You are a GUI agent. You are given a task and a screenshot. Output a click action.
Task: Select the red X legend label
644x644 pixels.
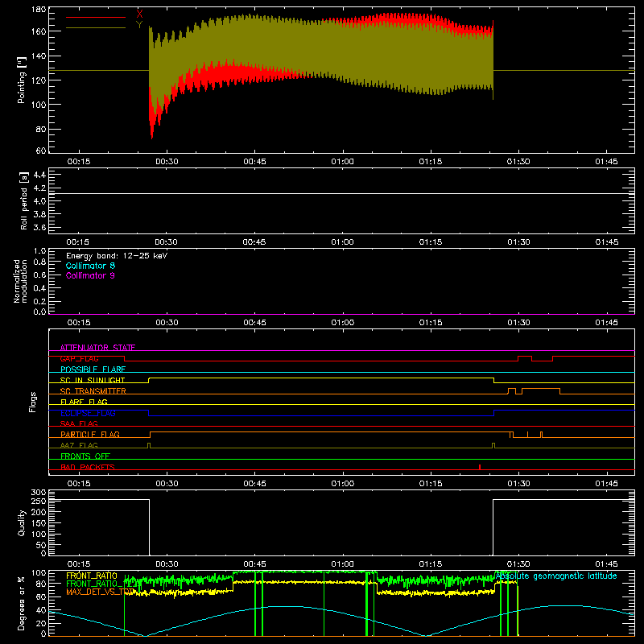pos(139,14)
